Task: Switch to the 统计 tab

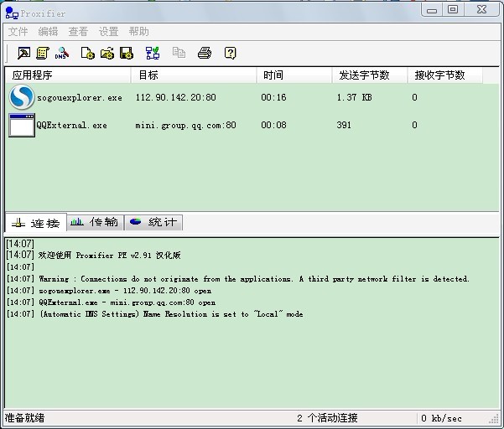Action: point(153,222)
